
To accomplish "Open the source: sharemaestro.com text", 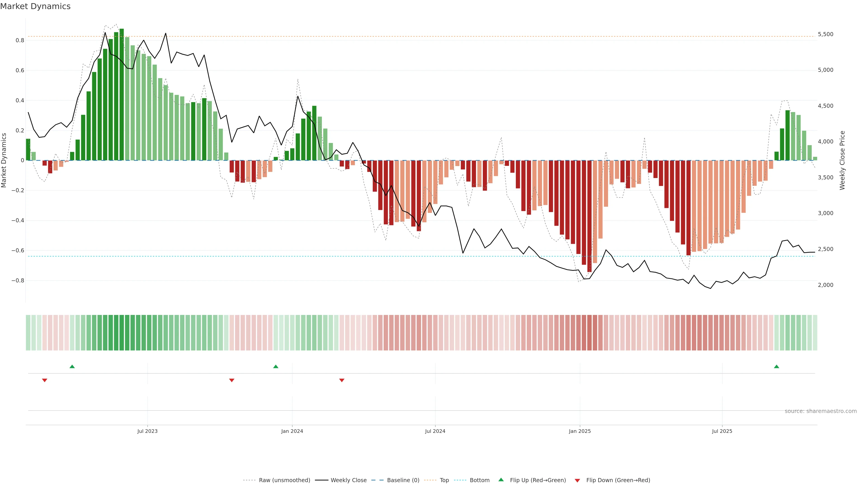I will [821, 411].
